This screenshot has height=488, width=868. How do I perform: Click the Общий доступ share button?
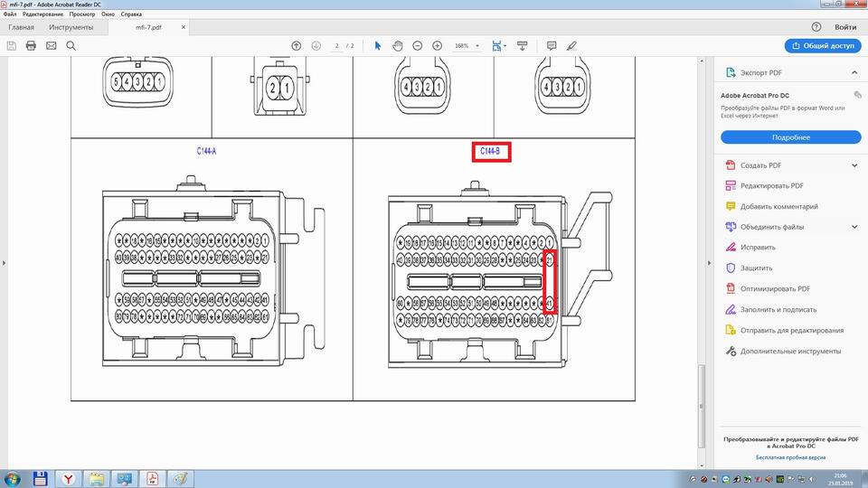tap(822, 45)
